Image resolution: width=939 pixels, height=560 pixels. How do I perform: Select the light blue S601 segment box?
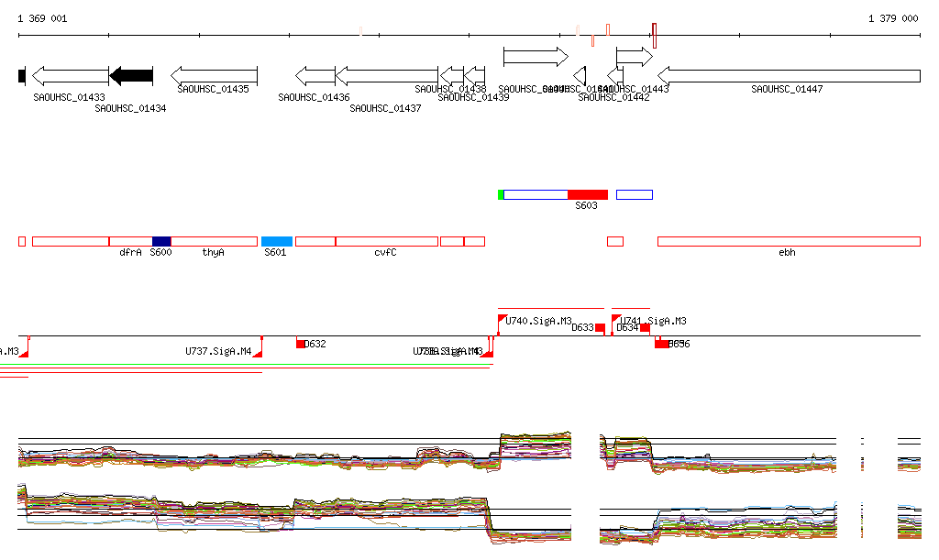pos(277,242)
